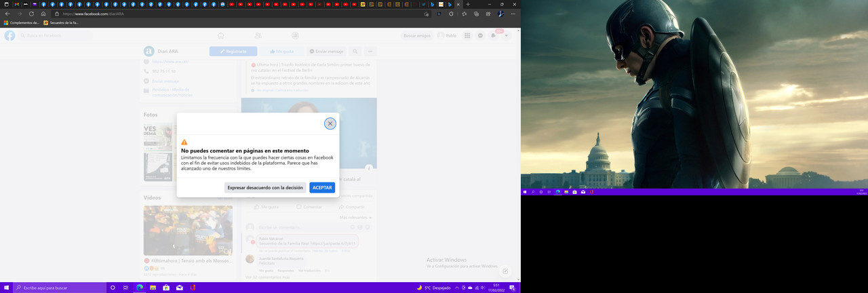
Task: Open the Facebook Home icon
Action: click(x=220, y=35)
